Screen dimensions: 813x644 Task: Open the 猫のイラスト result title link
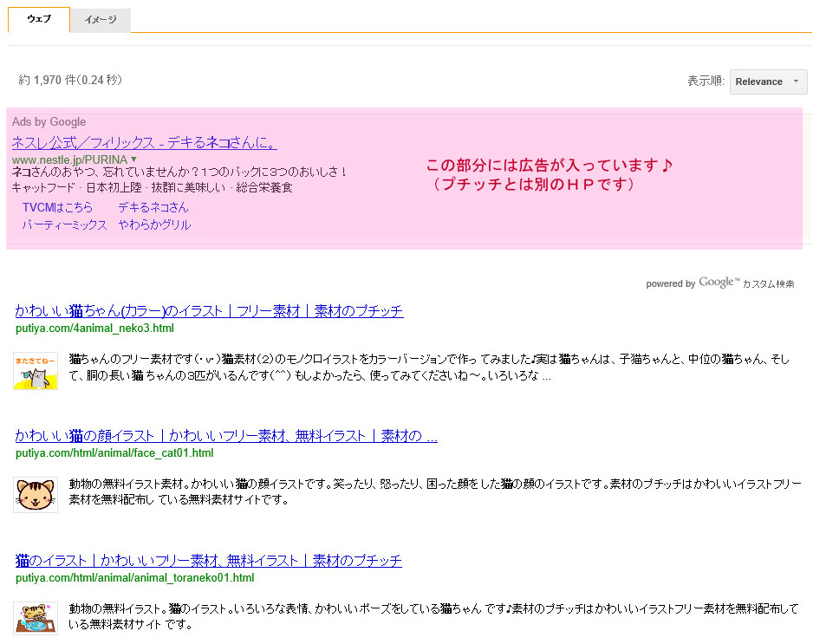(208, 561)
